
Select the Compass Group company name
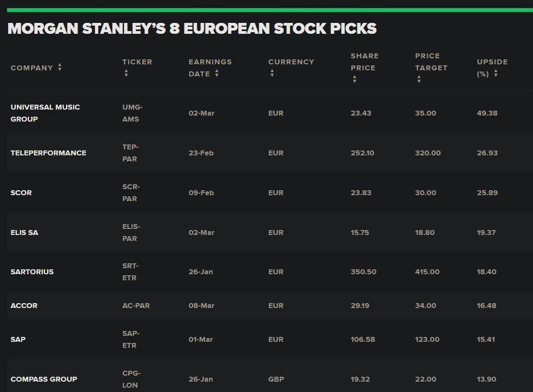click(x=44, y=379)
